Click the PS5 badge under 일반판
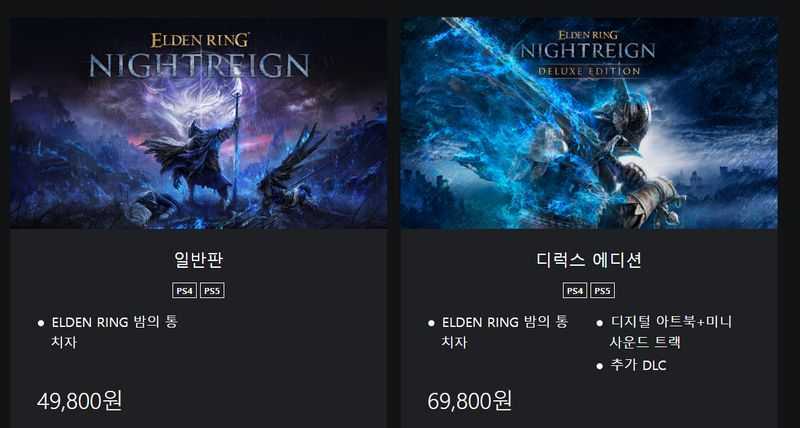Viewport: 800px width, 428px height. tap(212, 291)
